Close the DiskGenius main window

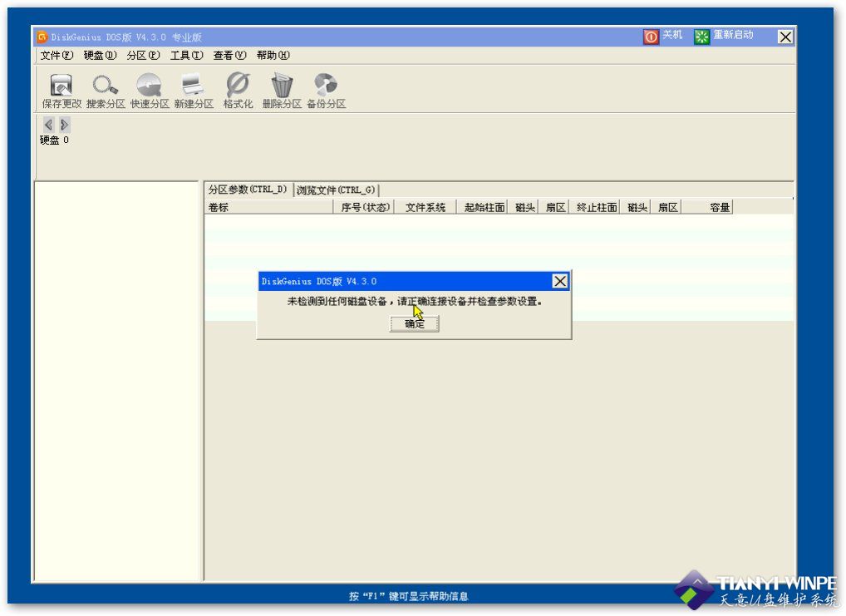point(785,37)
